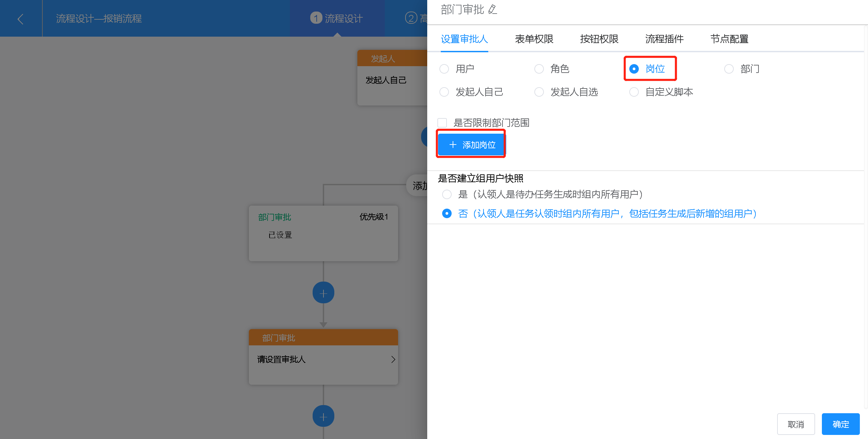Click the back arrow in the header
This screenshot has width=868, height=439.
click(20, 19)
